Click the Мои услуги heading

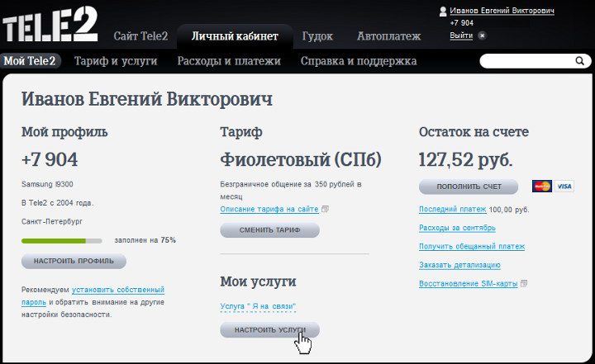(258, 281)
